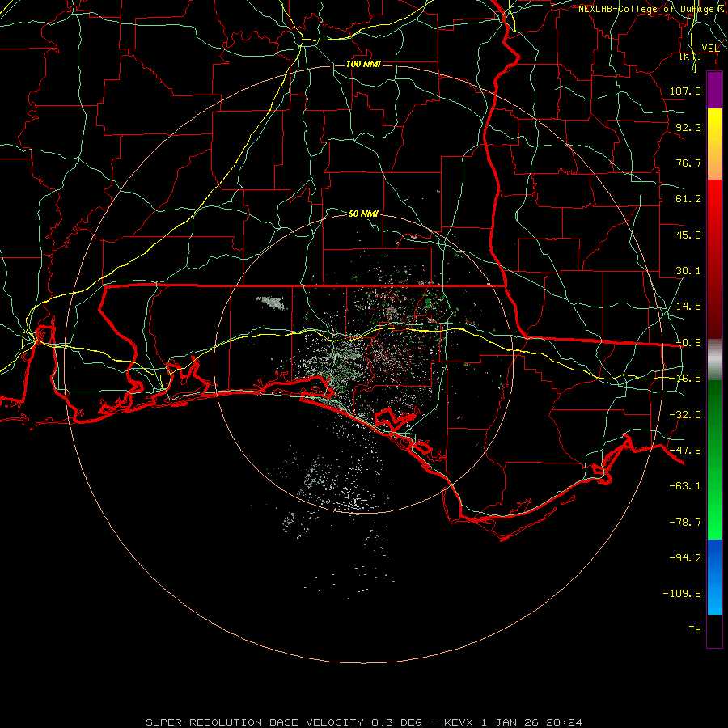Viewport: 728px width, 728px height.
Task: Click the -47.6 scale value
Action: (685, 451)
